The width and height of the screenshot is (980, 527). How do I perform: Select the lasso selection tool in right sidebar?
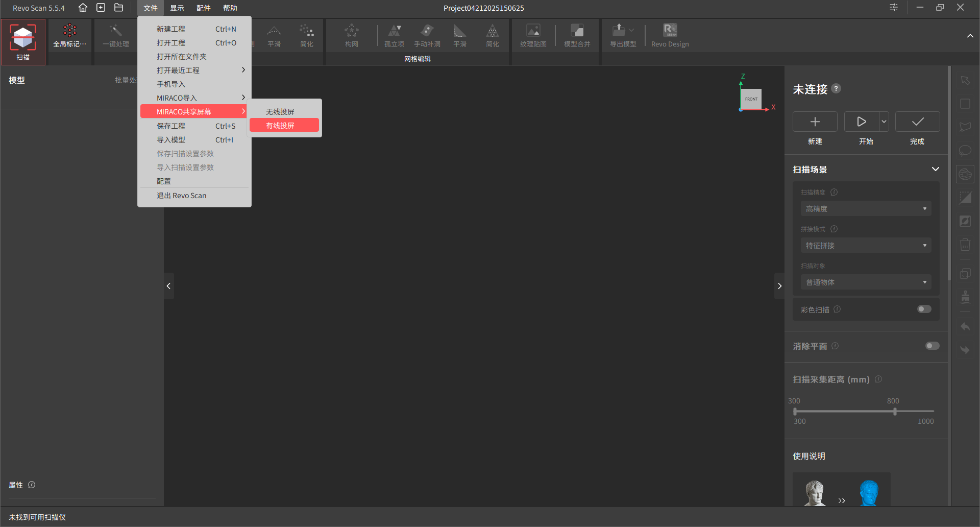[965, 150]
